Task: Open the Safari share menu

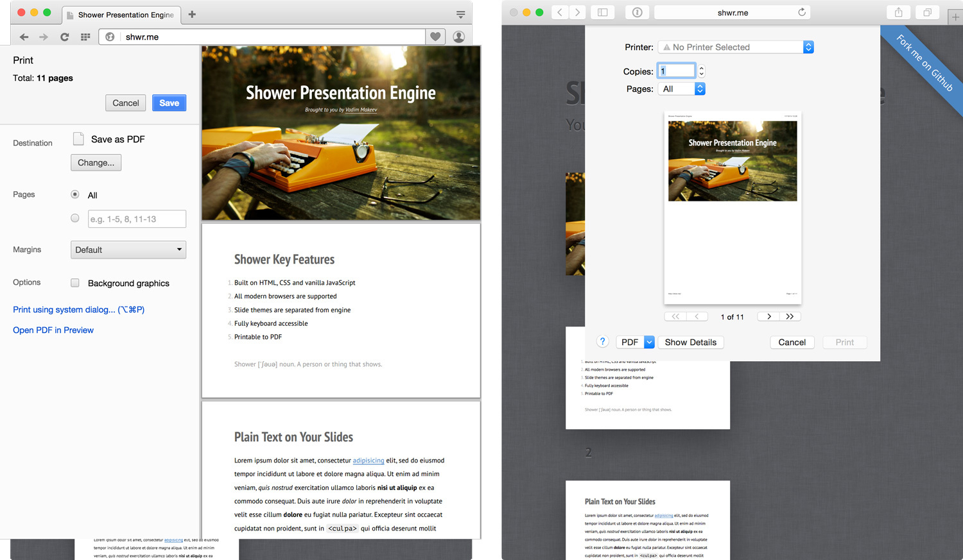Action: point(899,12)
